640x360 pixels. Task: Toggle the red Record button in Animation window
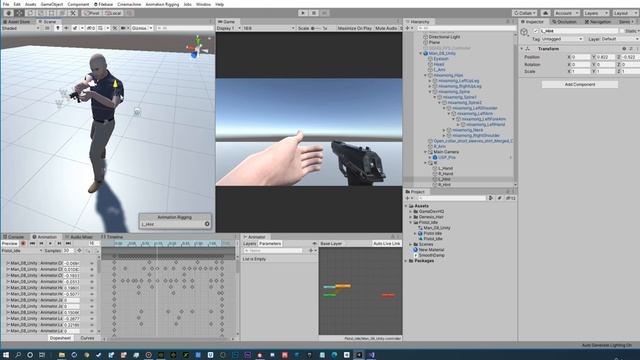tap(23, 243)
